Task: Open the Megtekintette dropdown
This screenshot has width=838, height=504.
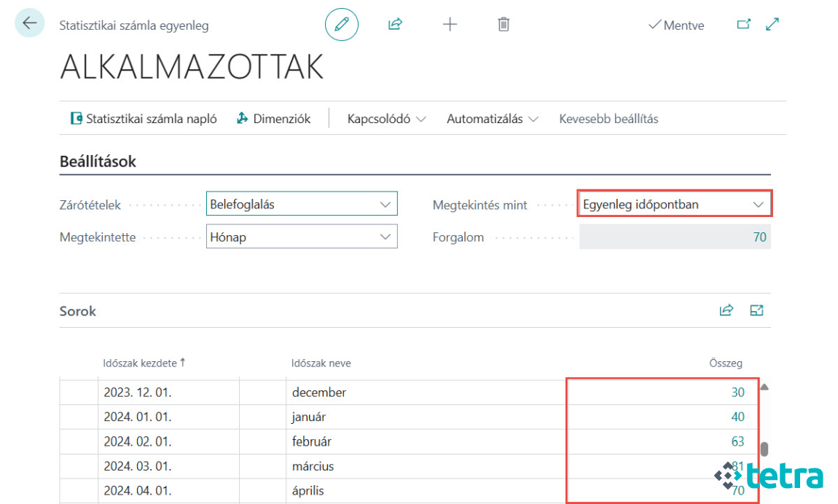Action: coord(386,236)
